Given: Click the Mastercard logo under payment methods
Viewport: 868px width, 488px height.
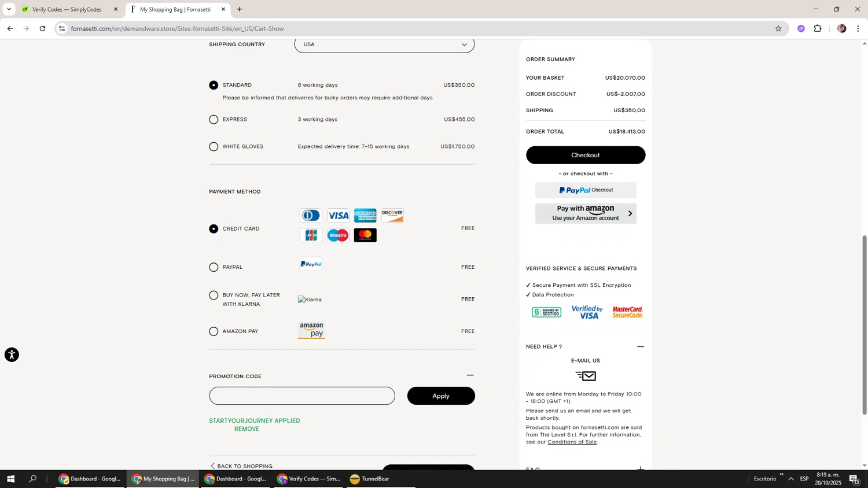Looking at the screenshot, I should pos(365,235).
